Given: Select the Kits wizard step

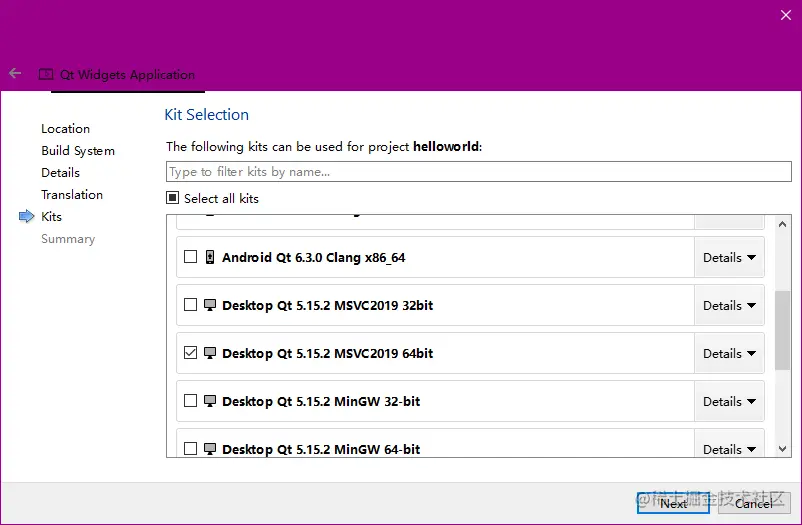Looking at the screenshot, I should pos(51,216).
